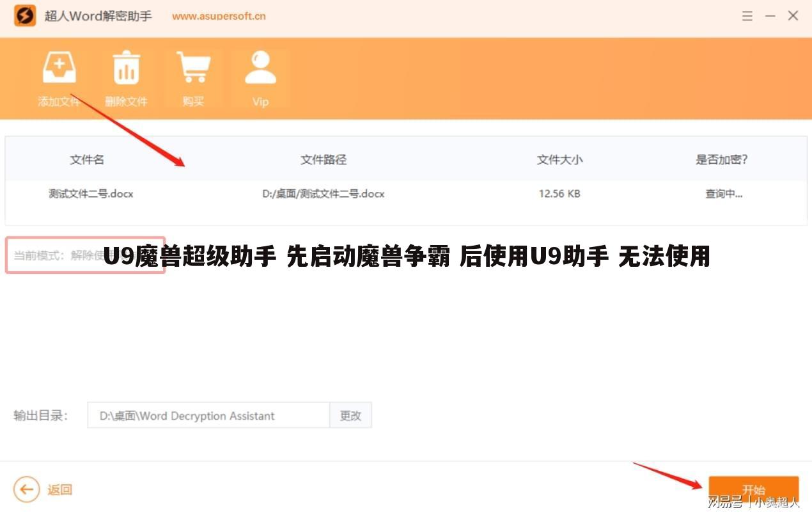Click the 文件名 column header
Viewport: 812px width, 515px height.
point(87,160)
